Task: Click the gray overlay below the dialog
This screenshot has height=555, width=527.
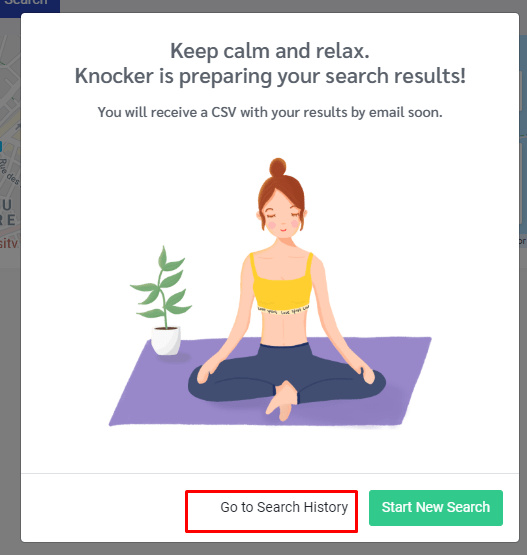Action: click(263, 549)
